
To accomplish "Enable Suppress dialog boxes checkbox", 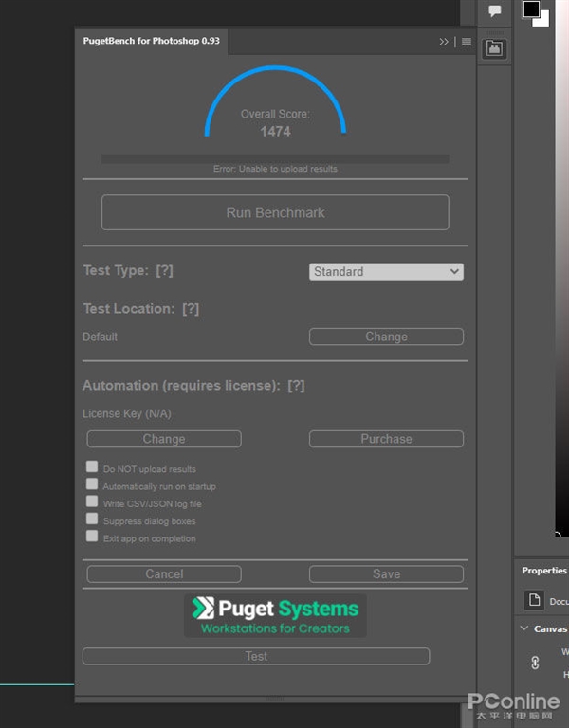I will tap(92, 519).
